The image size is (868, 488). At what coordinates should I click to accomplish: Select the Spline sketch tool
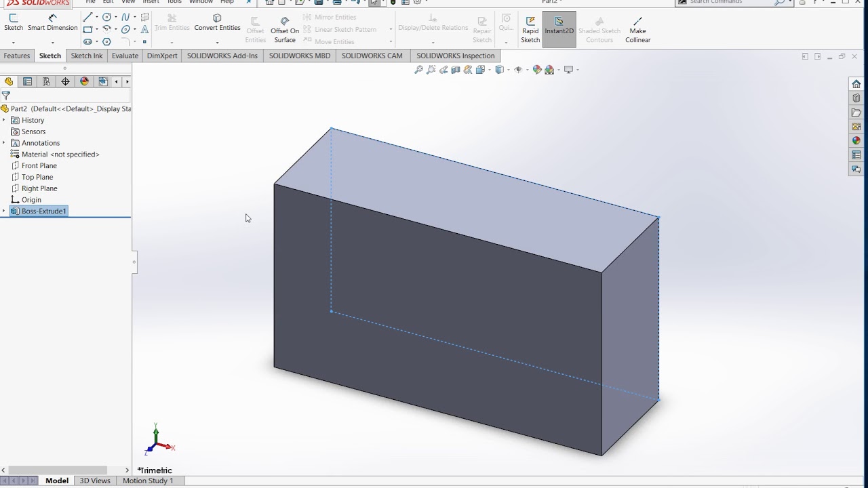tap(125, 17)
